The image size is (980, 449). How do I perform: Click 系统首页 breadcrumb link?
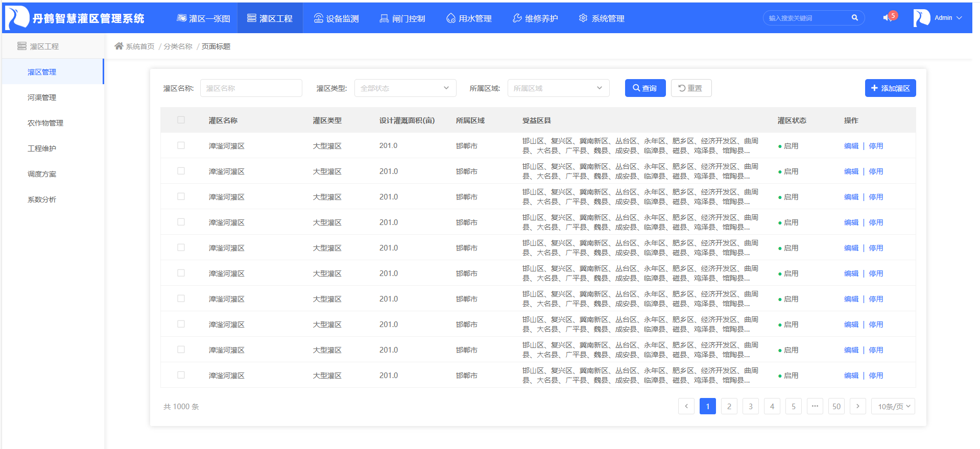[140, 46]
